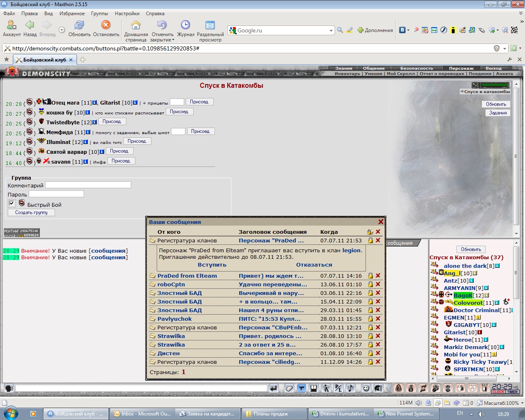The width and height of the screenshot is (525, 420).
Task: Close the Ваши сообщения panel
Action: tap(381, 222)
